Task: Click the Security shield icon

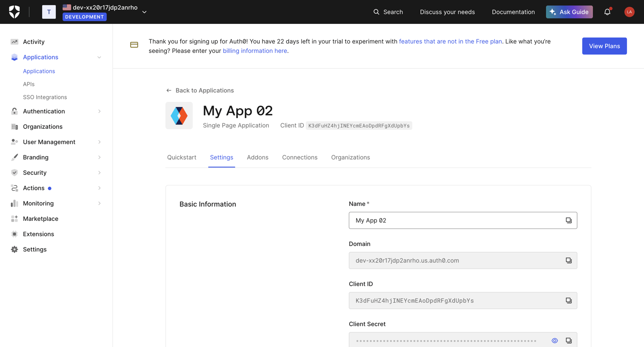Action: [14, 173]
